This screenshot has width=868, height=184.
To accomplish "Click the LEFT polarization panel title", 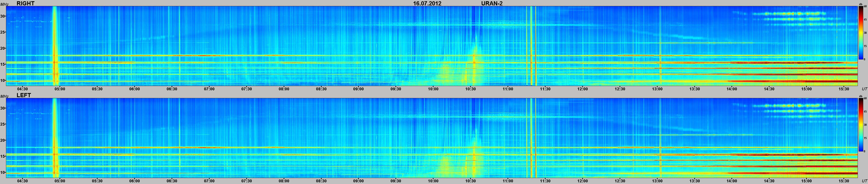I will [24, 95].
